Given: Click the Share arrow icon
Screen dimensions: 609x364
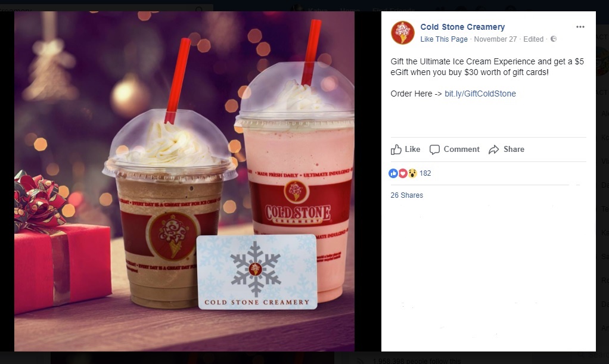Looking at the screenshot, I should (x=493, y=150).
